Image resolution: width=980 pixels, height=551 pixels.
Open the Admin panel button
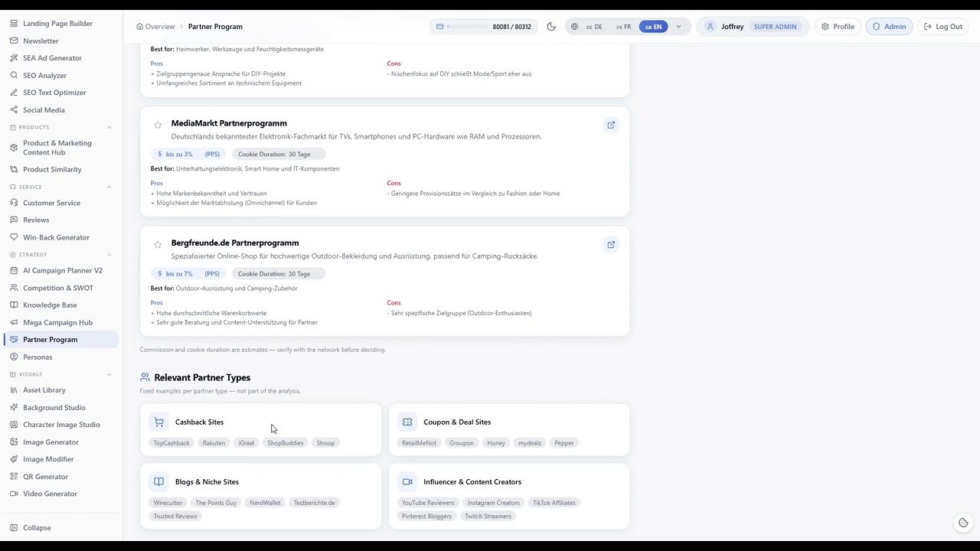[x=889, y=27]
